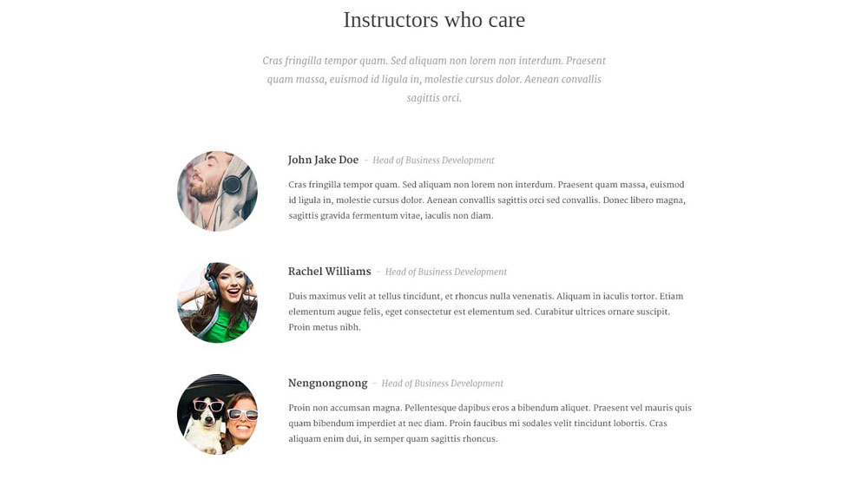Image resolution: width=868 pixels, height=486 pixels.
Task: Click Nengnongnong's avatar with the dog
Action: point(217,415)
